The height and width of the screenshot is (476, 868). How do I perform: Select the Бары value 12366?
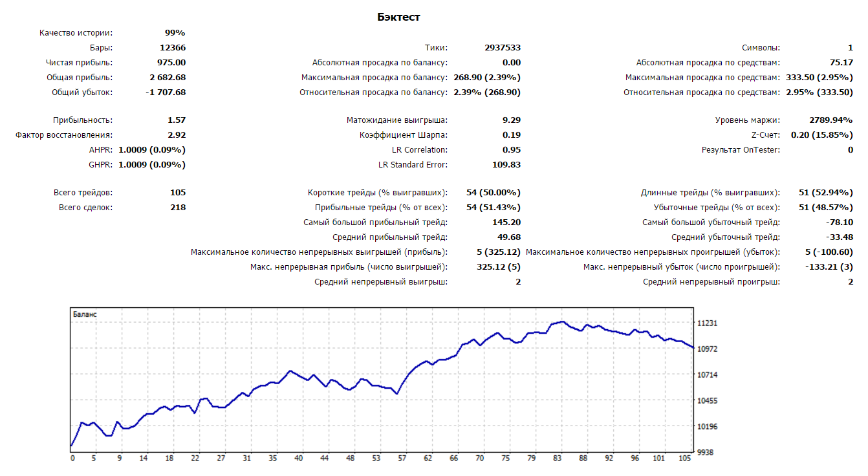pos(172,48)
